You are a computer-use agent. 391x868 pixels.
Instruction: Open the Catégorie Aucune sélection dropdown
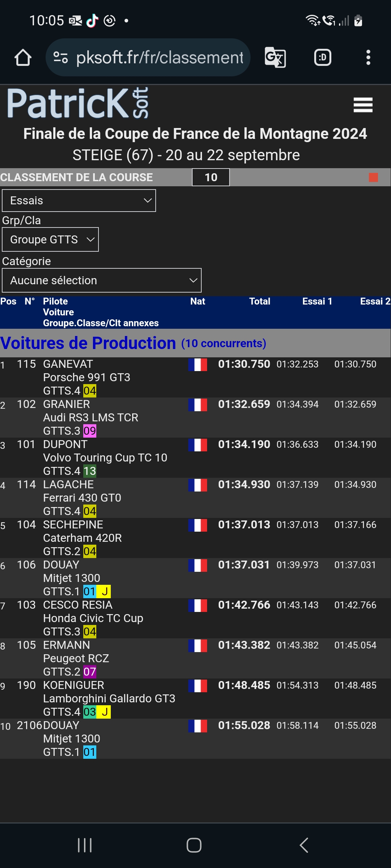coord(102,280)
